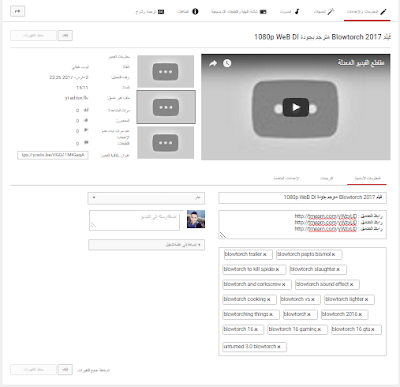Click the back arrow button at top left
Screen dimensions: 400x387
coord(18,11)
